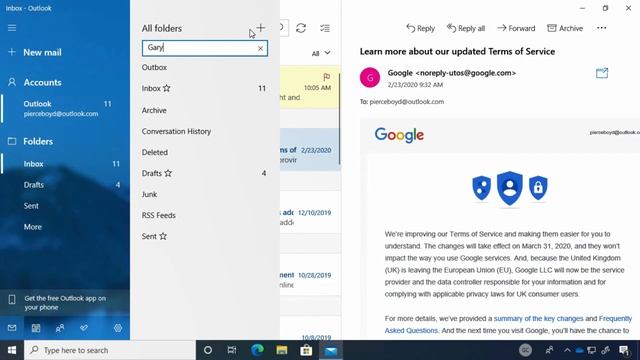Viewport: 640px width, 360px height.
Task: Open Task View on taskbar
Action: click(232, 350)
